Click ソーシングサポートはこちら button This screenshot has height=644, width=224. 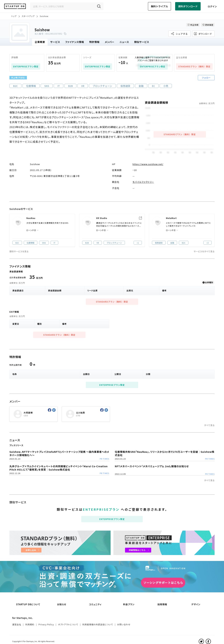pyautogui.click(x=163, y=583)
